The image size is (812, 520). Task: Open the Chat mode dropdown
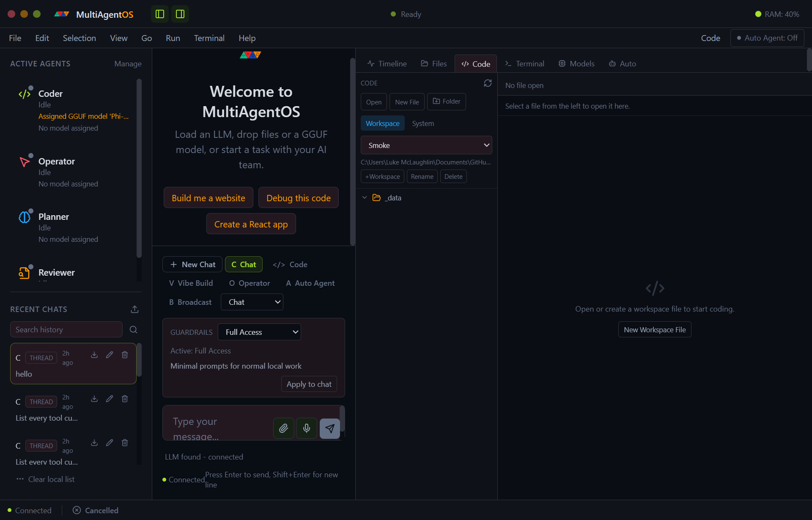[252, 302]
